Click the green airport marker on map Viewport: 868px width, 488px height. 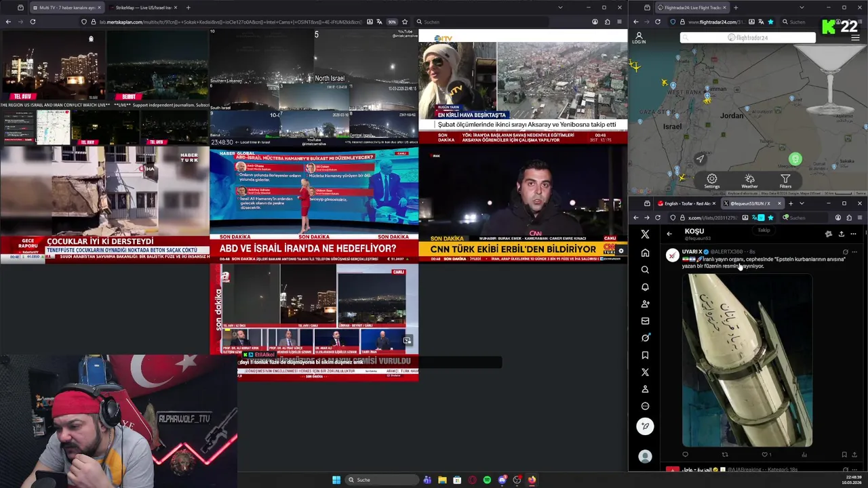795,159
